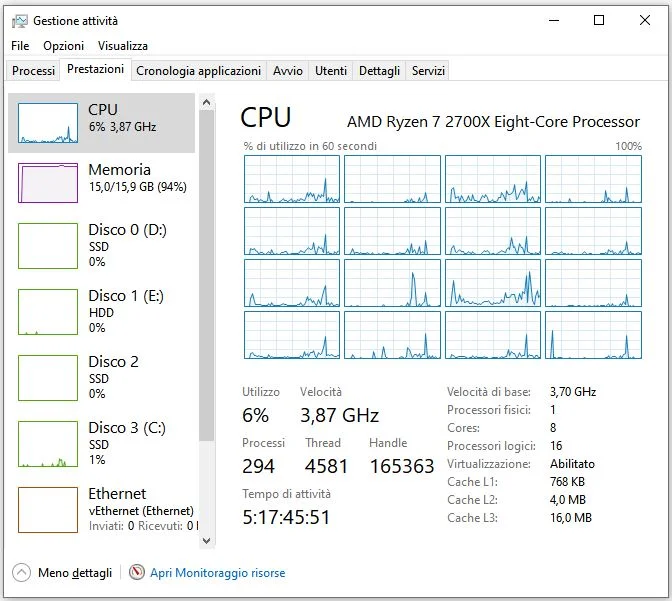Click the Cores value 8
Screen dimensions: 672x601
pos(553,428)
